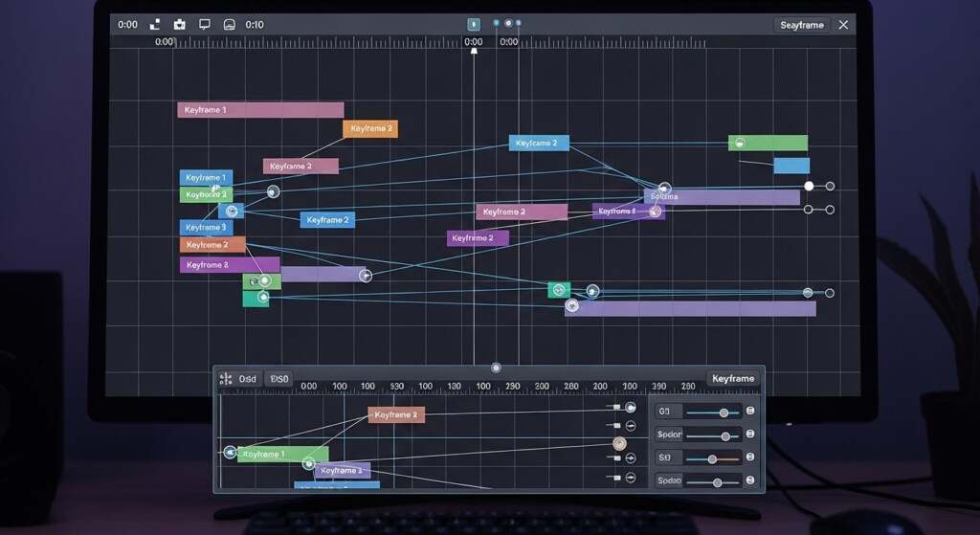
Task: Click the circular node right of green Keyframe 2
Action: (273, 191)
